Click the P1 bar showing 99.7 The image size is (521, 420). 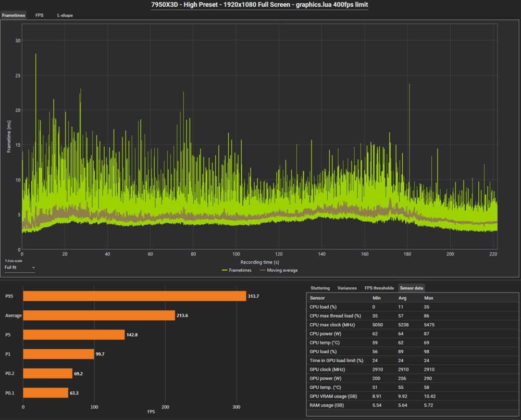point(58,354)
